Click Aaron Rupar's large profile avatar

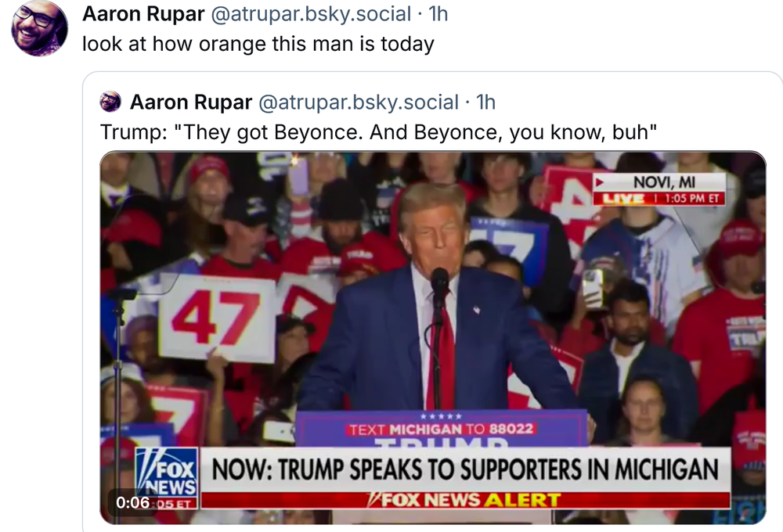pyautogui.click(x=39, y=27)
